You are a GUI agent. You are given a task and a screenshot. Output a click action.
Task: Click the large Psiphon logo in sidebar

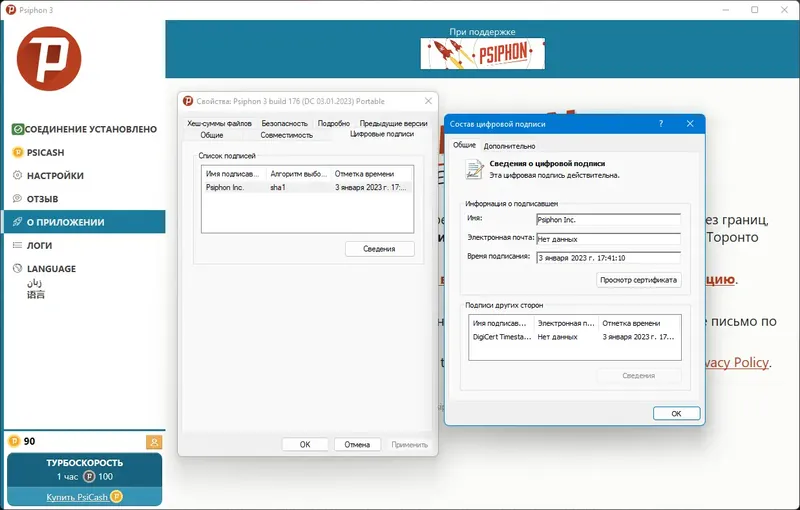[49, 59]
